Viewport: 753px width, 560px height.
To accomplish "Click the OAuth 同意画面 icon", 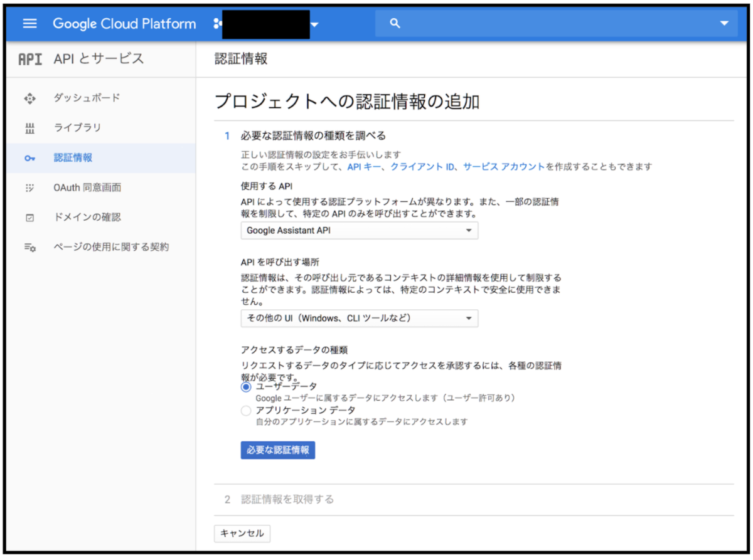I will pyautogui.click(x=29, y=188).
